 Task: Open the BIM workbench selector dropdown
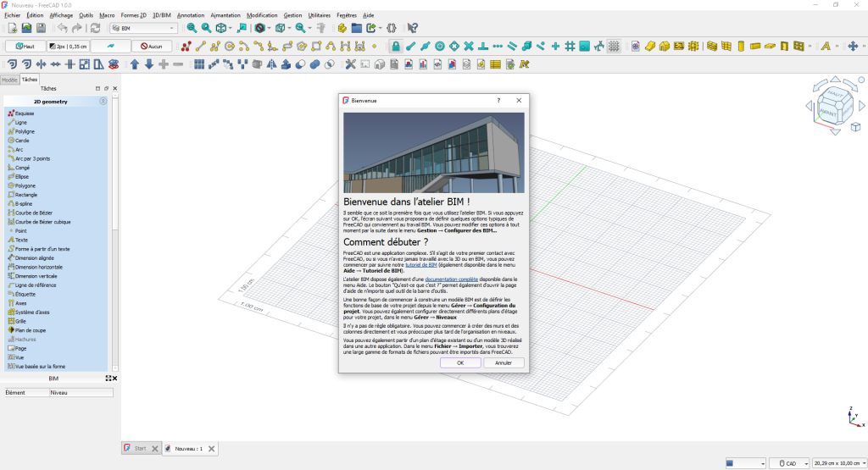[x=144, y=28]
